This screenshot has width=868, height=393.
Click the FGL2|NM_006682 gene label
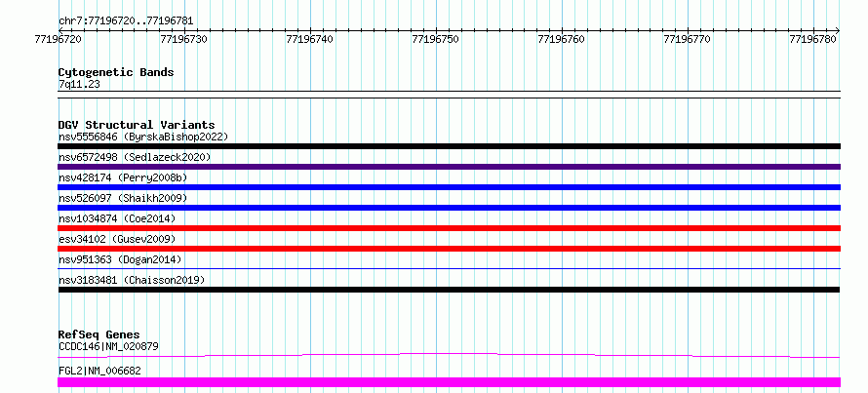(x=99, y=371)
